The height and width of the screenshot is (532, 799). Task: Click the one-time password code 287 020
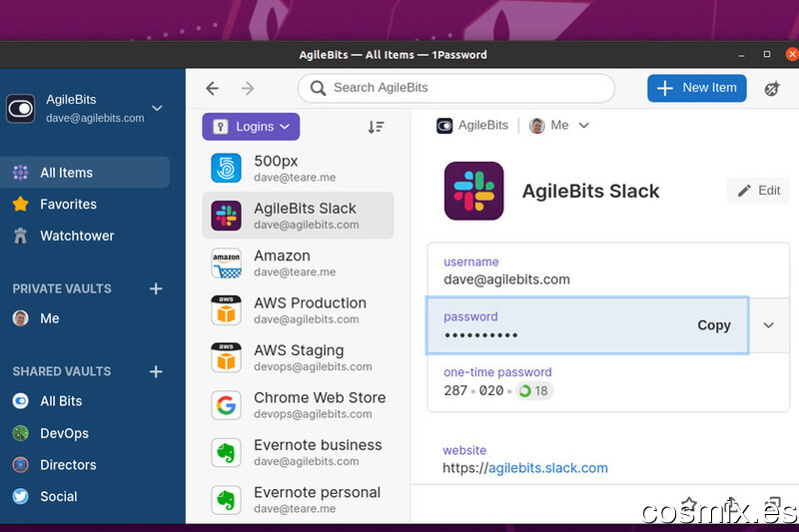point(473,391)
